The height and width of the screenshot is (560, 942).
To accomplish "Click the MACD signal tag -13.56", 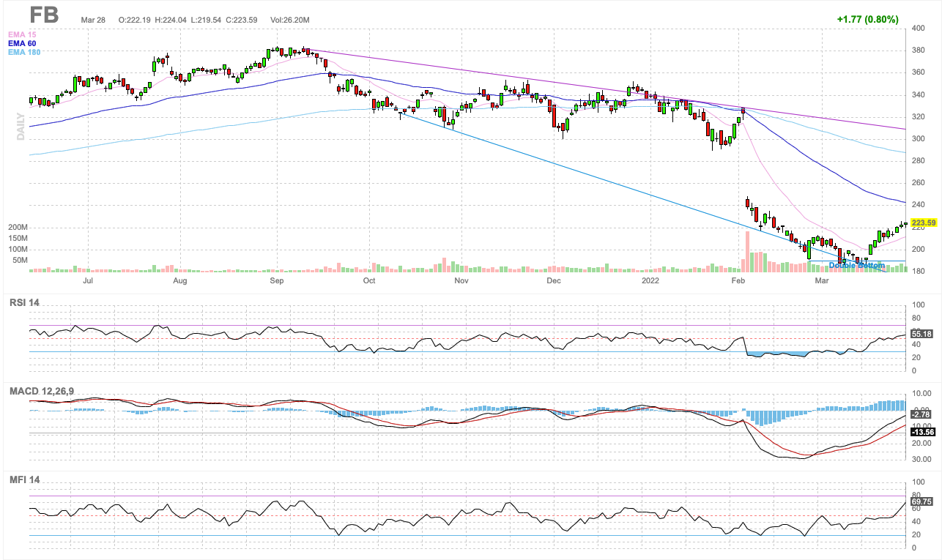I will point(922,432).
